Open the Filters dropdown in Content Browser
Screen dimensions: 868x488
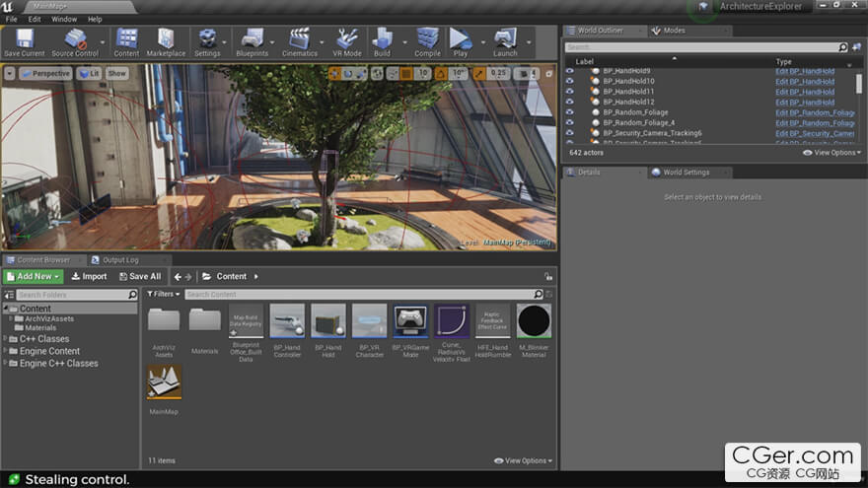pos(163,294)
